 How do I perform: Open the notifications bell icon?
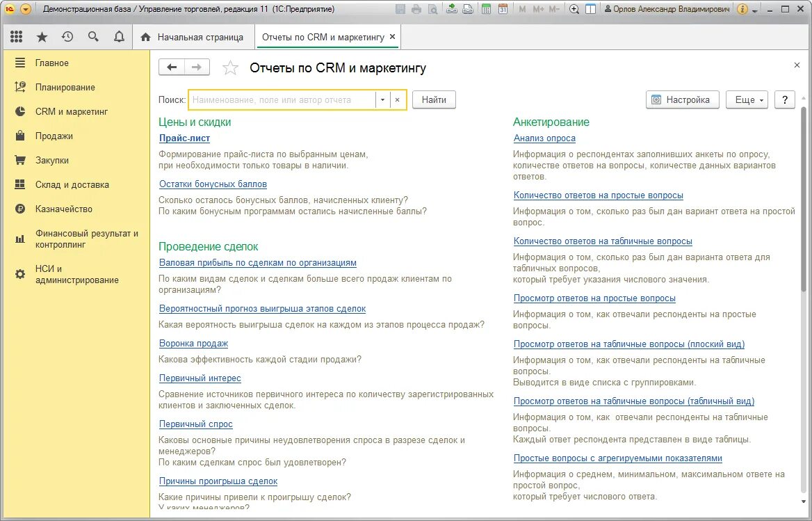tap(119, 36)
